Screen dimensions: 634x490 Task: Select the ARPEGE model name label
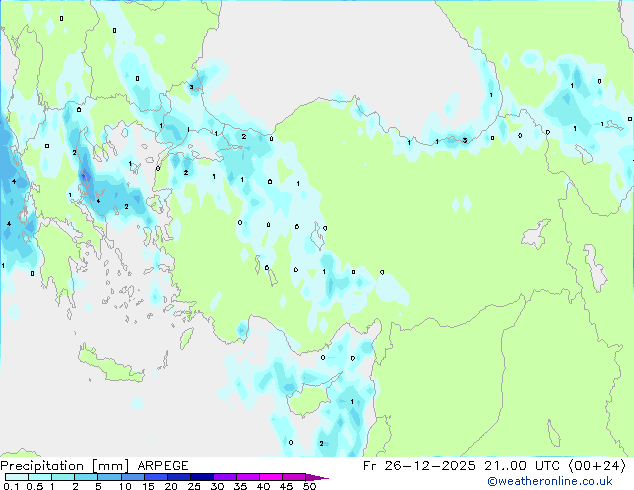(163, 466)
